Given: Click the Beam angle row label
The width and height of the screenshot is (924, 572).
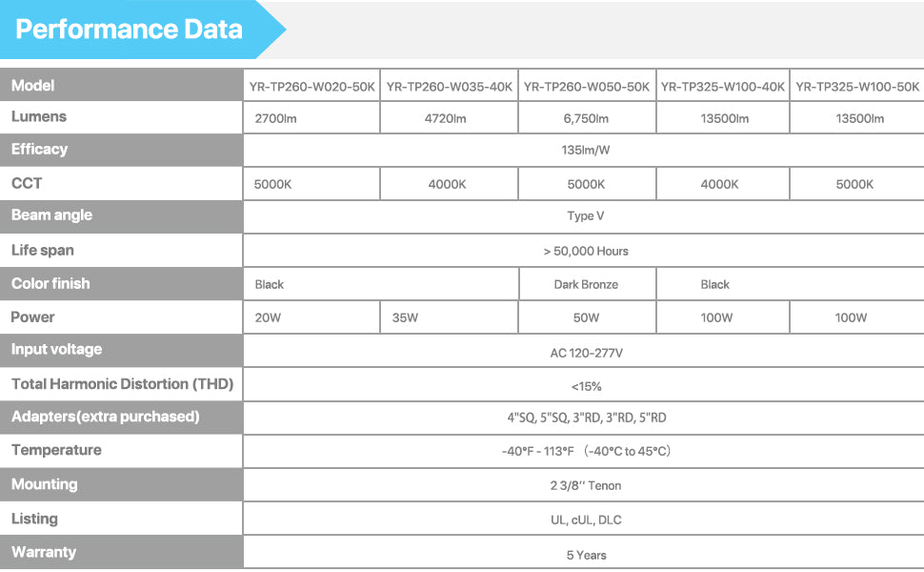Looking at the screenshot, I should (x=51, y=215).
